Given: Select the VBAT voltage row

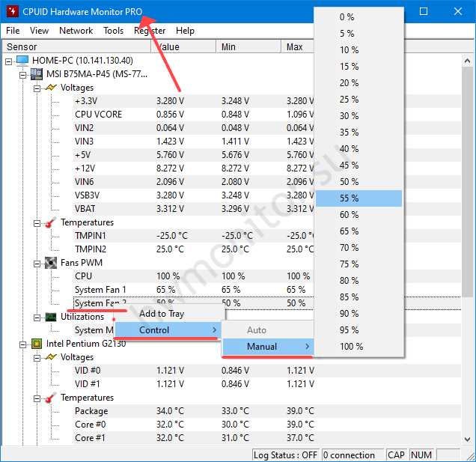Looking at the screenshot, I should 194,209.
